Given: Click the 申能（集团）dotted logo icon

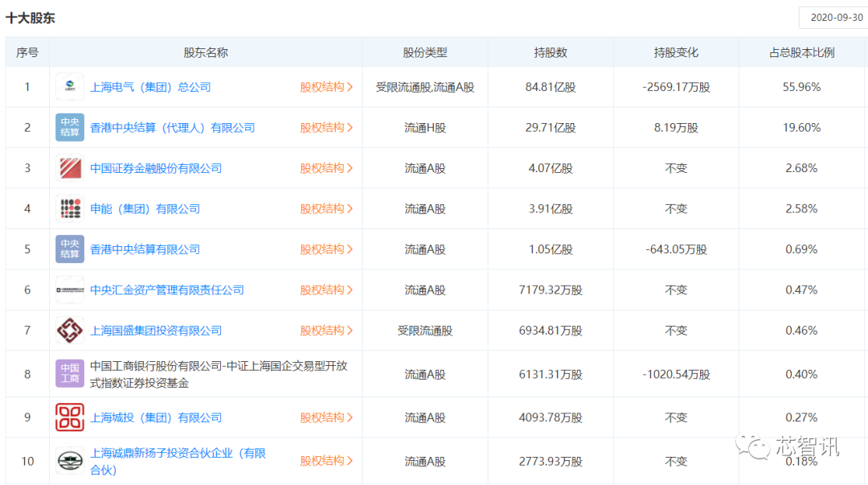Looking at the screenshot, I should pyautogui.click(x=70, y=209).
